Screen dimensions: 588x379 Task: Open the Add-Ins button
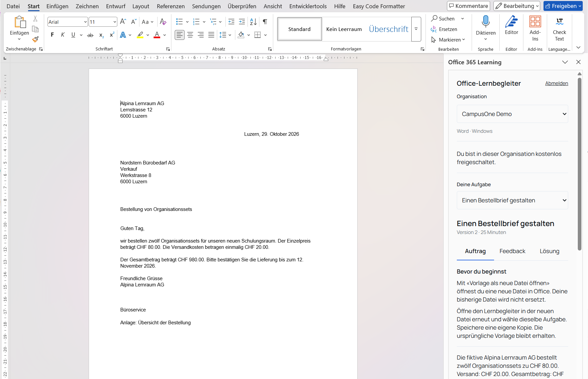click(535, 28)
